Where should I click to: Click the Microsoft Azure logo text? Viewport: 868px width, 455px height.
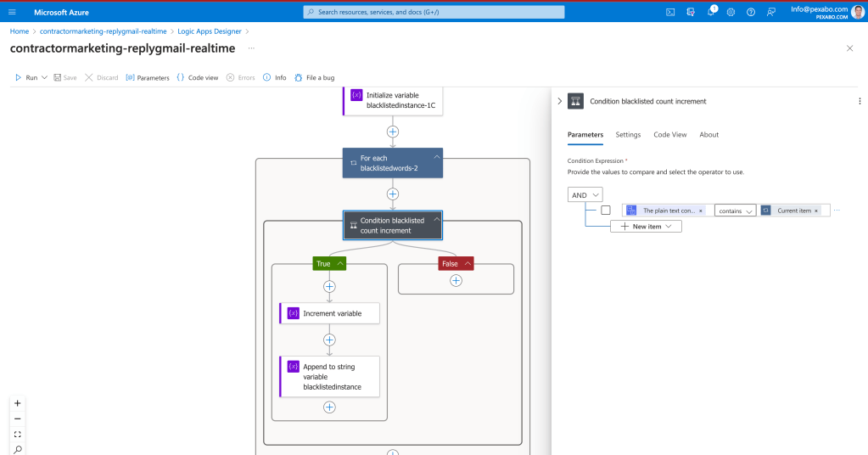[x=61, y=12]
